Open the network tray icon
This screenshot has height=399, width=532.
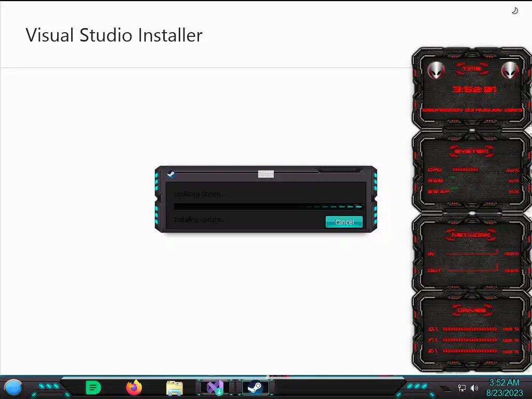(462, 388)
